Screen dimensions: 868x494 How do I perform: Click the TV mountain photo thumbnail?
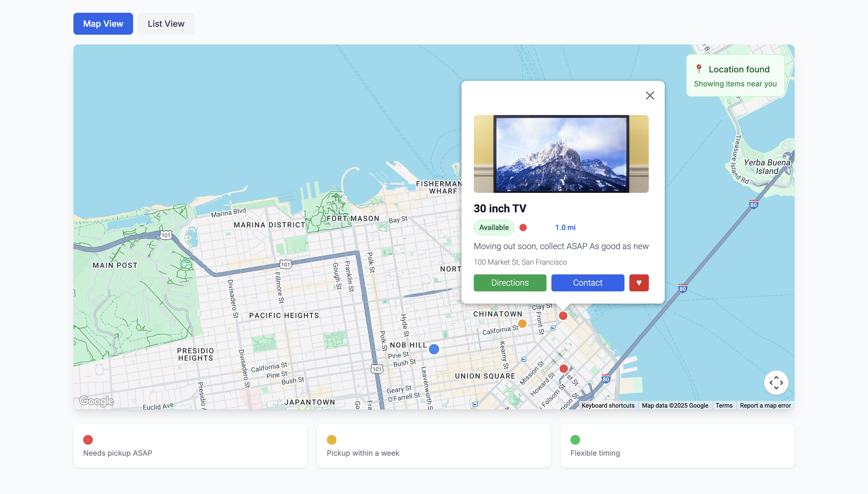[561, 154]
